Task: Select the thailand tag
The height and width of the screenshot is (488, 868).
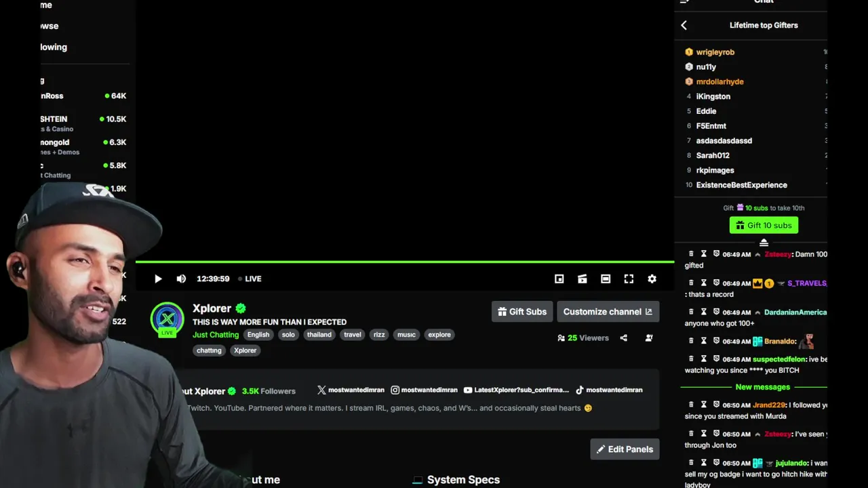Action: (x=319, y=335)
